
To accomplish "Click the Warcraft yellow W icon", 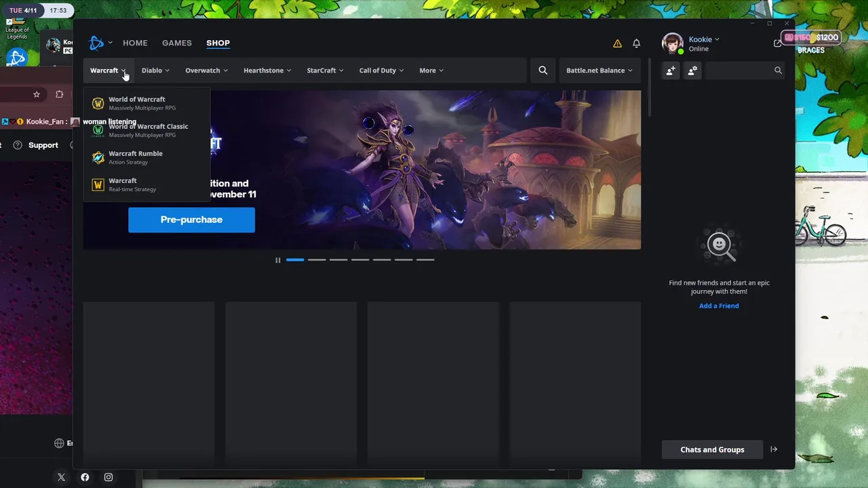I will 98,184.
